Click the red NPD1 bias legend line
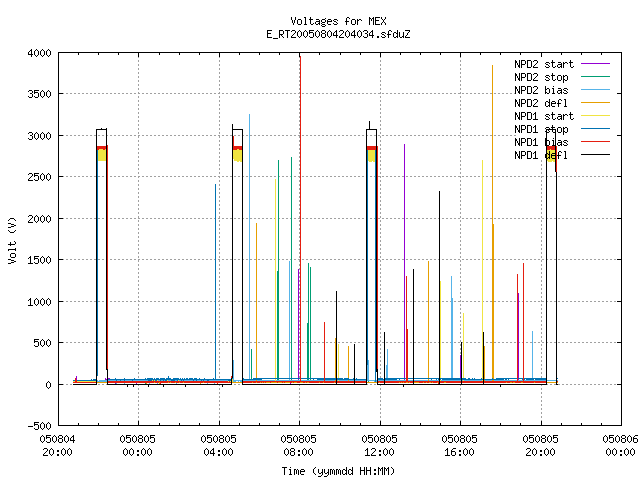This screenshot has width=640, height=480. (x=596, y=142)
